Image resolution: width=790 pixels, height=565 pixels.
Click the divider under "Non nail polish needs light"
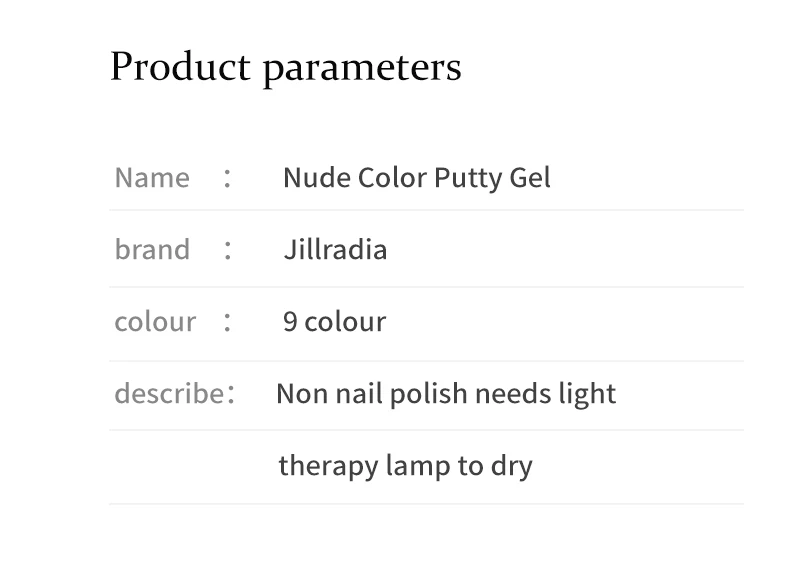click(x=426, y=430)
